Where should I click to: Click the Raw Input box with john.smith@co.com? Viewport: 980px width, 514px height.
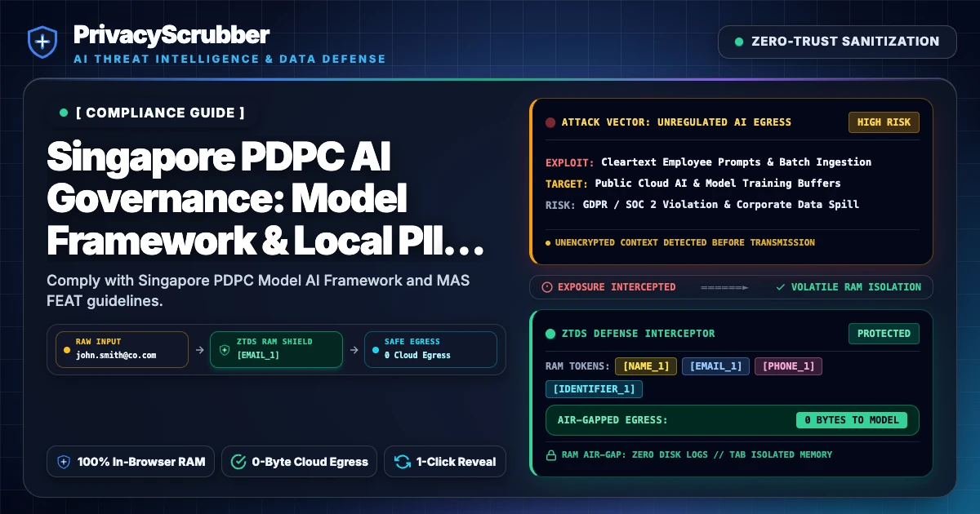121,348
